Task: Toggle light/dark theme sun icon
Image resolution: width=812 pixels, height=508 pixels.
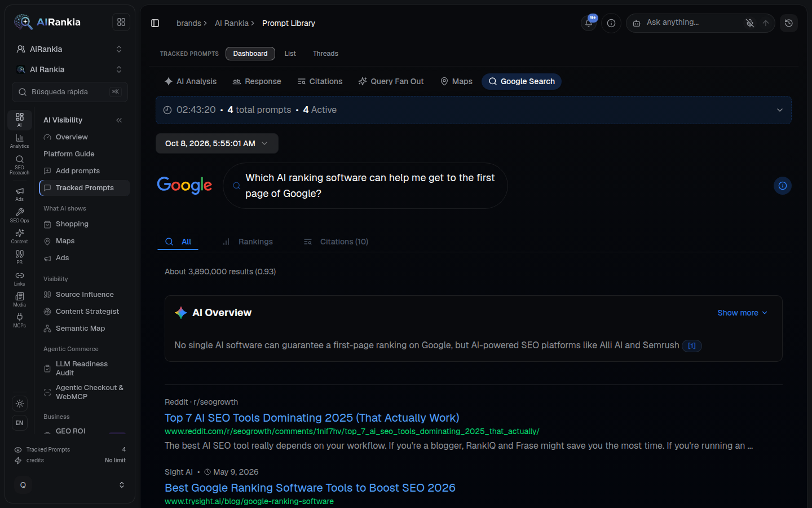Action: point(20,404)
